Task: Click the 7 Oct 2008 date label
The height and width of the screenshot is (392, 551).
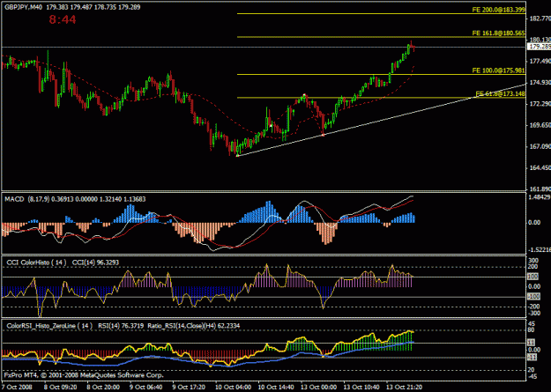Action: (17, 387)
